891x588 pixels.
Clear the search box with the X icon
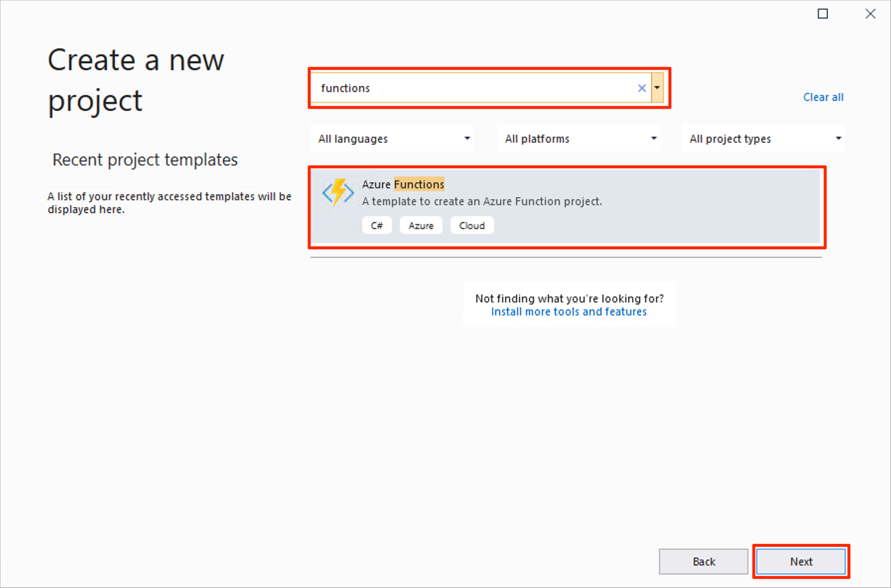[642, 88]
